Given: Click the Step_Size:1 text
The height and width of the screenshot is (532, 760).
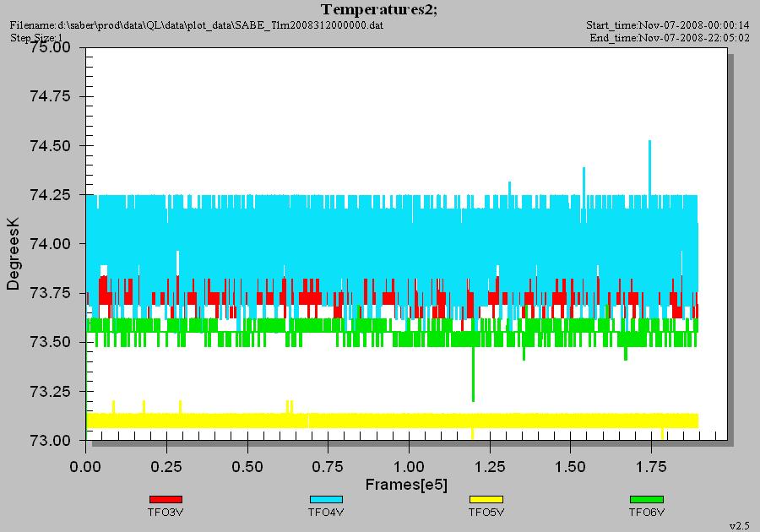Looking at the screenshot, I should 36,38.
